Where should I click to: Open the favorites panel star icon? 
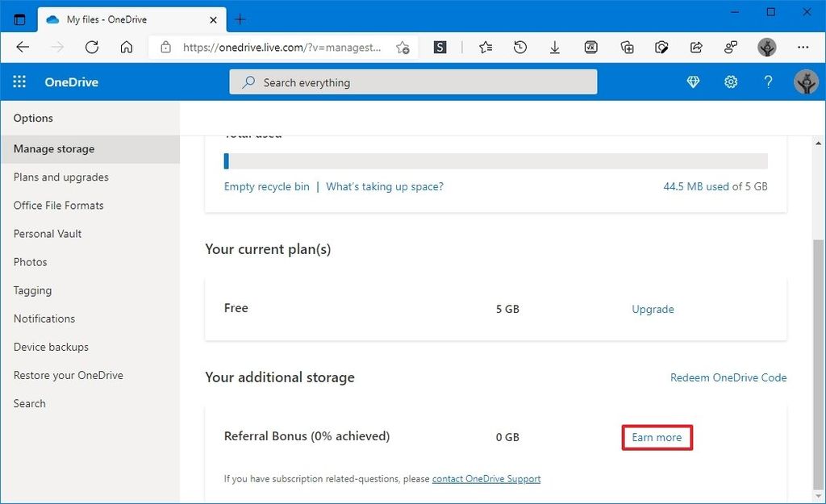[x=485, y=47]
